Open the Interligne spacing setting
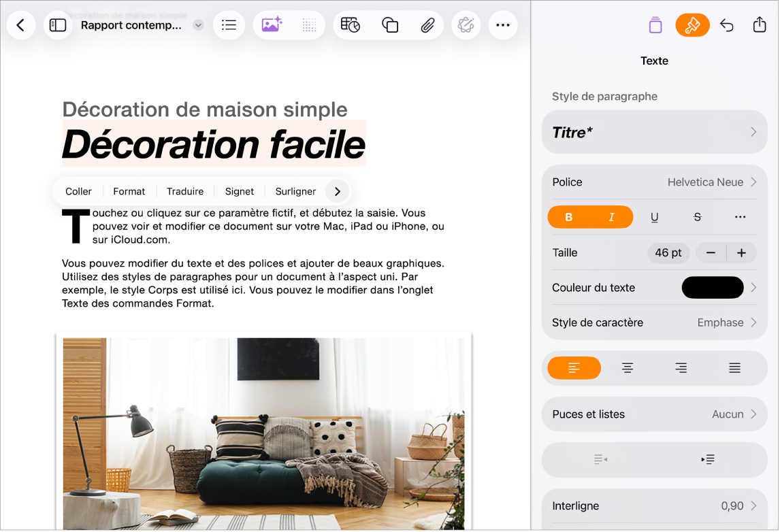 click(654, 507)
